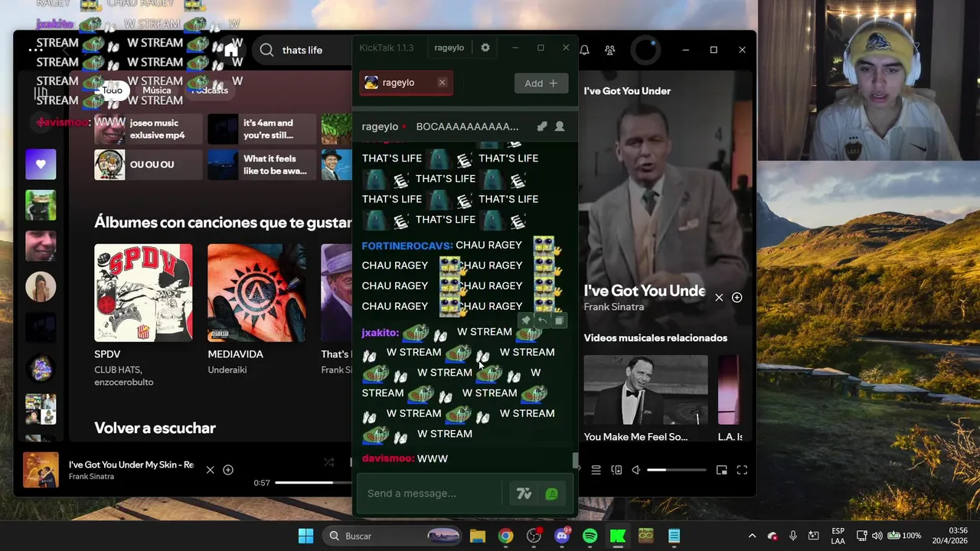Click the KickTalk chat scrollbar thumb
Viewport: 980px width, 551px height.
575,461
